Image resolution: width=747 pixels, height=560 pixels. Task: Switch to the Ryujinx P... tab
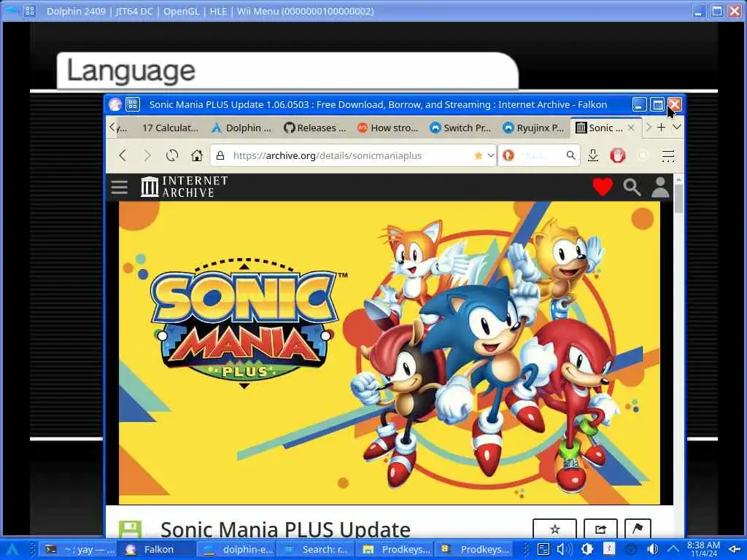(x=533, y=128)
